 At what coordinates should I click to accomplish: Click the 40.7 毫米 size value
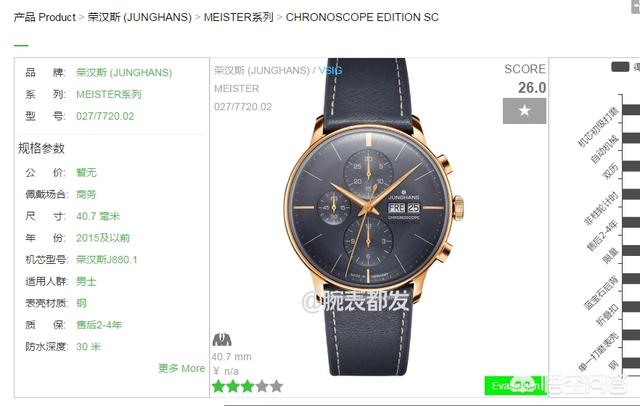98,216
